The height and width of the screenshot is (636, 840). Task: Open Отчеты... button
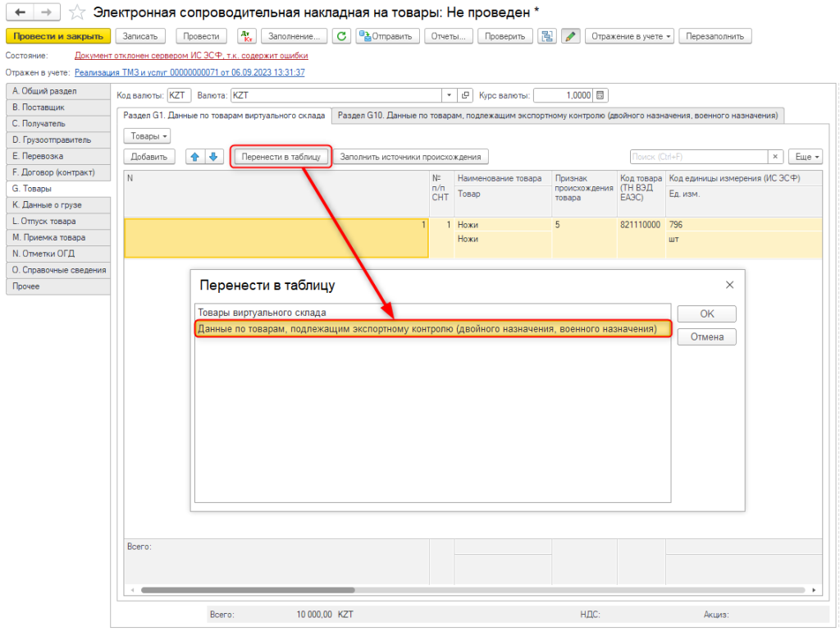[x=449, y=36]
